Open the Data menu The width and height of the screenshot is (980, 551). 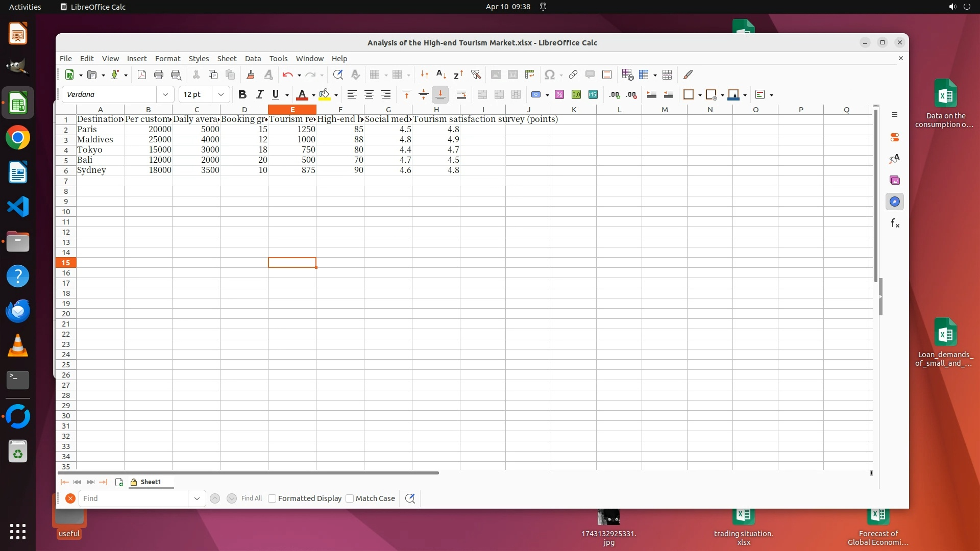tap(253, 59)
